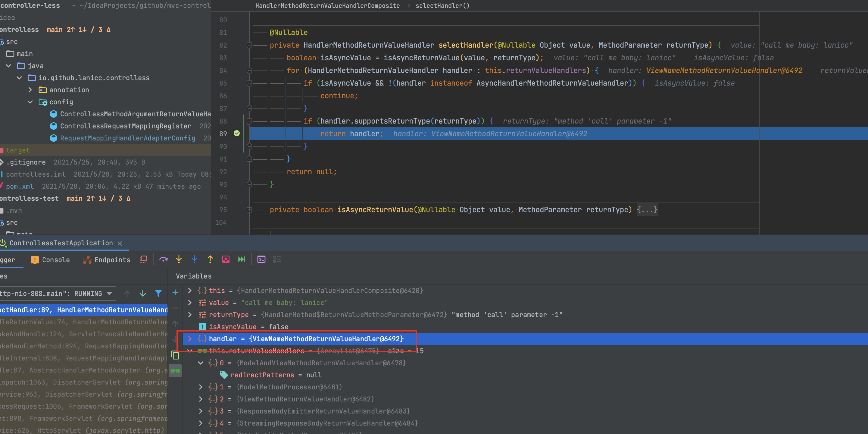Toggle the breakpoint marker on line 89
Screen dimensions: 868x434
point(236,134)
